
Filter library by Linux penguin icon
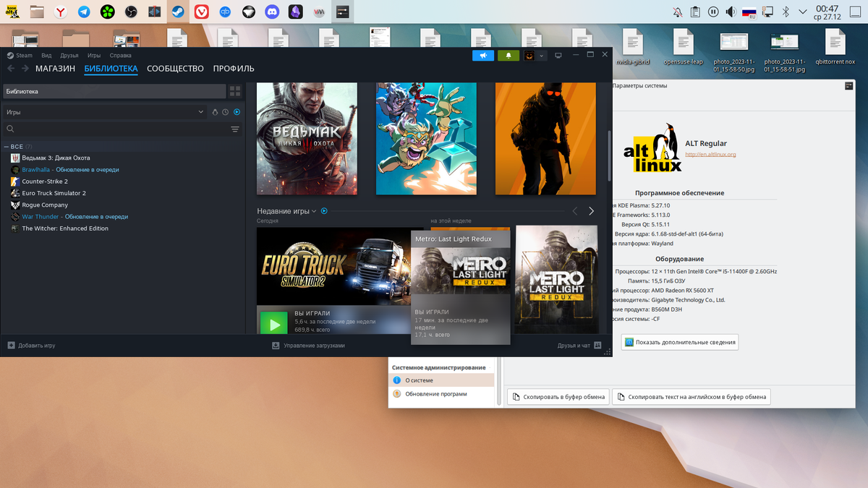coord(215,112)
